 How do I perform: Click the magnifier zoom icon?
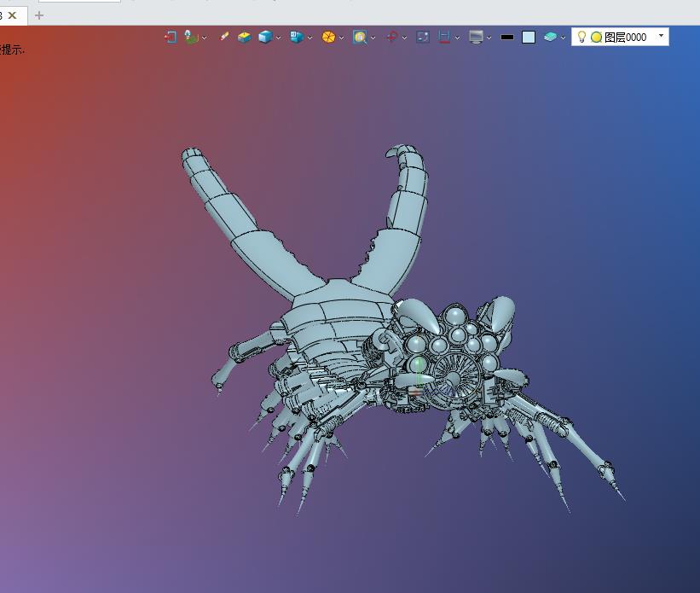360,38
